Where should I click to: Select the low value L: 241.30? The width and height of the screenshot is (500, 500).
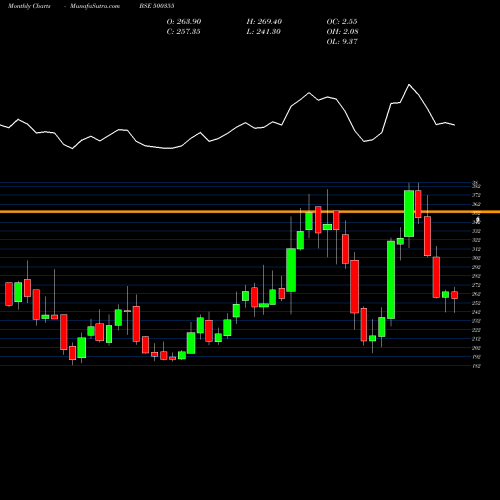click(x=264, y=32)
